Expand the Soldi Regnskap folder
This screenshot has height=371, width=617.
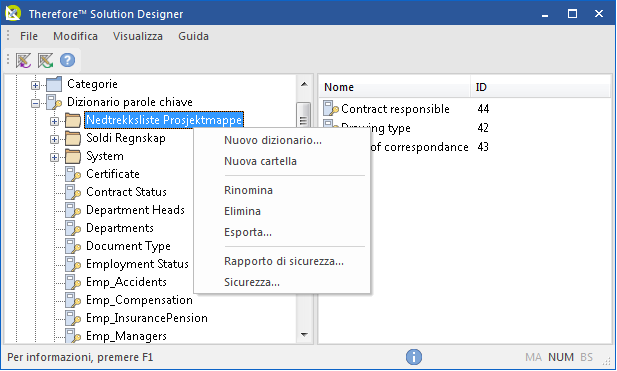point(54,139)
